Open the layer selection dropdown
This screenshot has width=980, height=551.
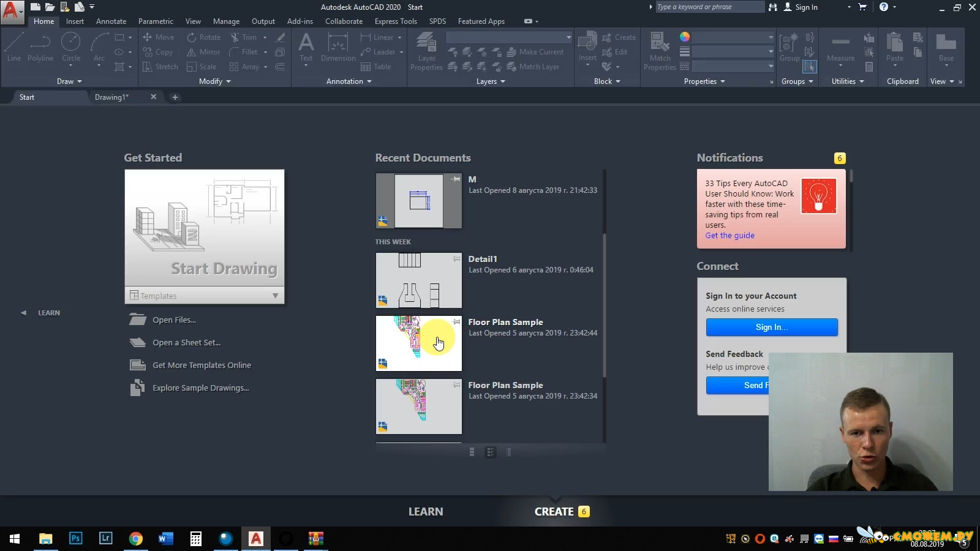coord(509,37)
